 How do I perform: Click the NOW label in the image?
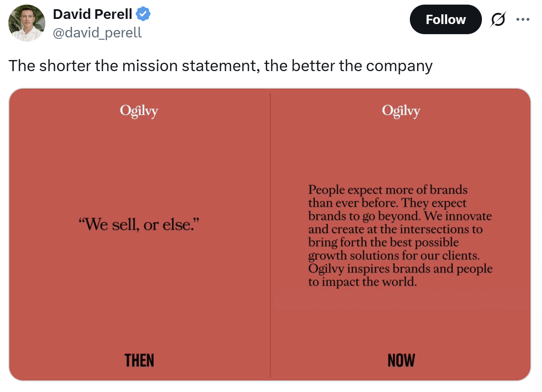401,360
